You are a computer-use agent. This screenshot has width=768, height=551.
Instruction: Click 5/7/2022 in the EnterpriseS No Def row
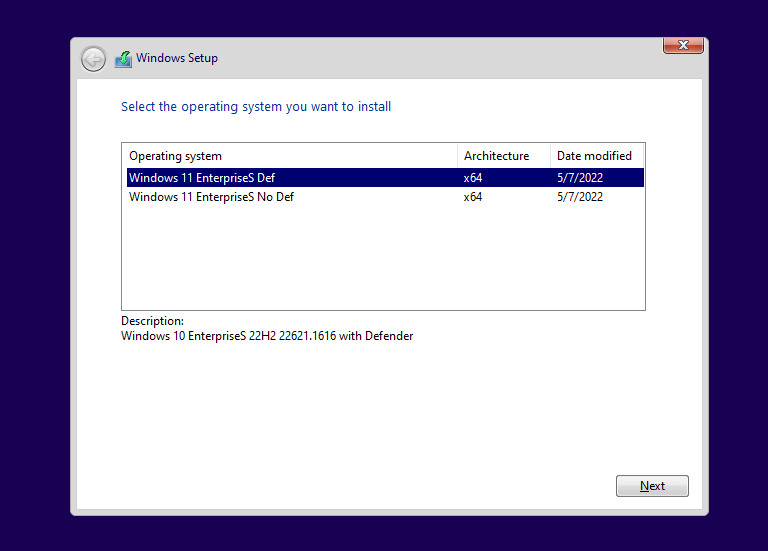(580, 197)
